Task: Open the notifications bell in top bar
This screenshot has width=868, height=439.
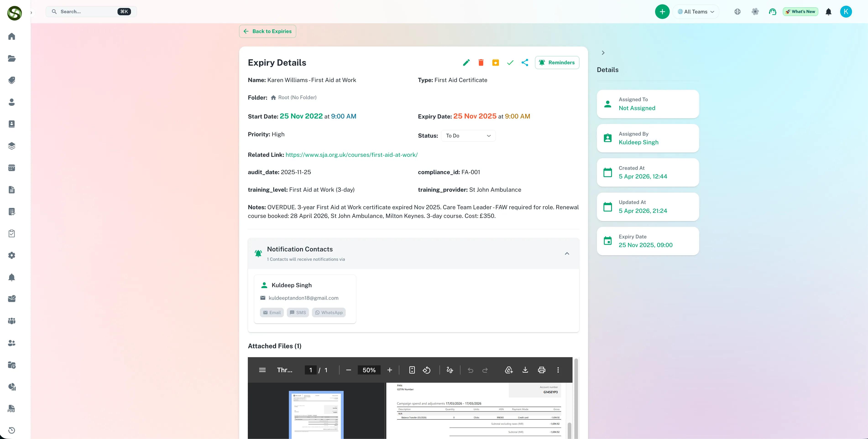Action: tap(828, 12)
